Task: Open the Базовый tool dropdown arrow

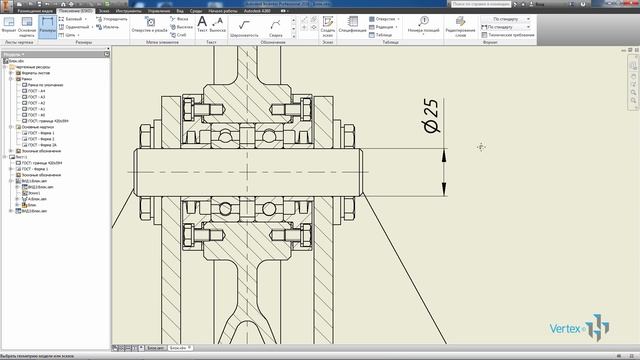Action: [x=86, y=19]
